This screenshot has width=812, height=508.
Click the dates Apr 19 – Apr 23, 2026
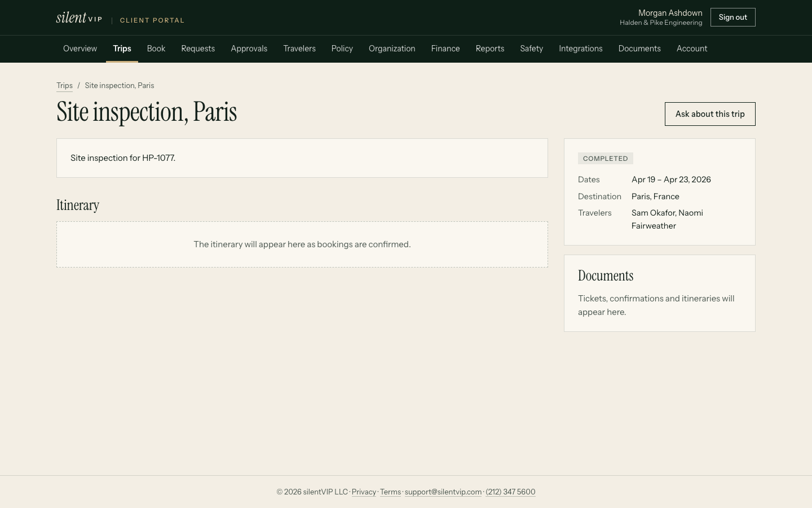[671, 179]
